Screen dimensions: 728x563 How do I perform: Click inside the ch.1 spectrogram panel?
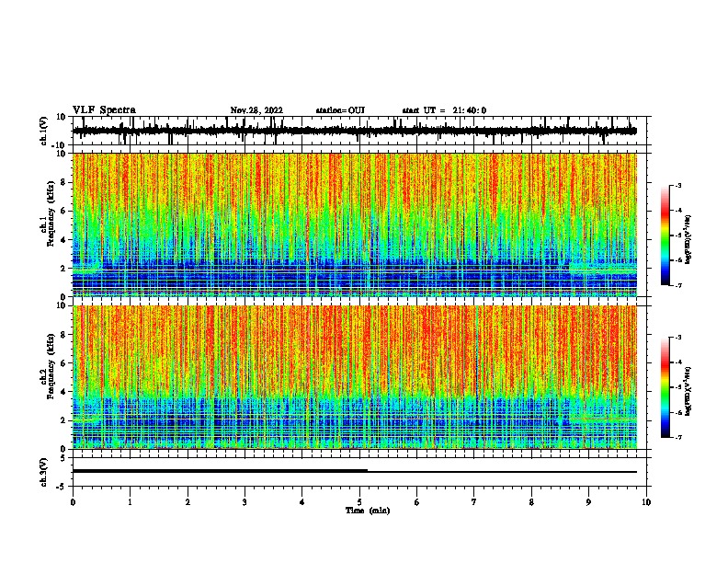click(x=354, y=224)
